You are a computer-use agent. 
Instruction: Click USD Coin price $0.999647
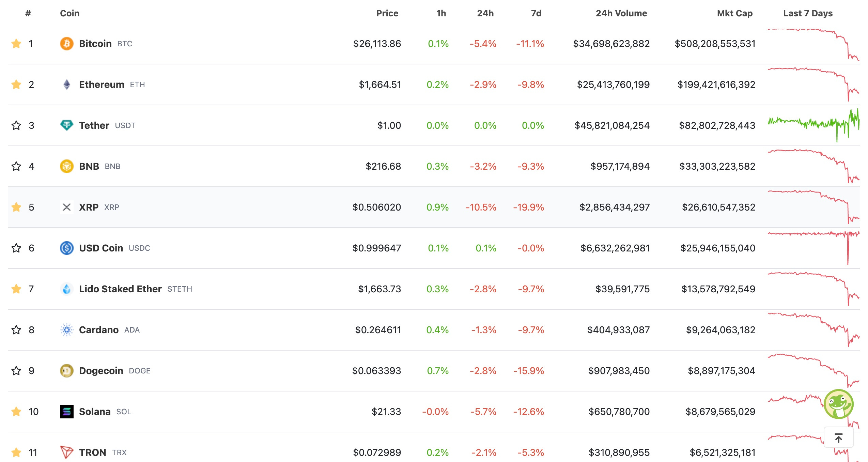[377, 248]
